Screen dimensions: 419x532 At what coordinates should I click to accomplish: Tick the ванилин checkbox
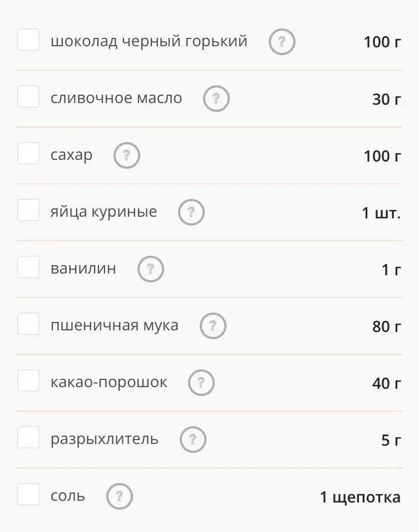pyautogui.click(x=28, y=267)
